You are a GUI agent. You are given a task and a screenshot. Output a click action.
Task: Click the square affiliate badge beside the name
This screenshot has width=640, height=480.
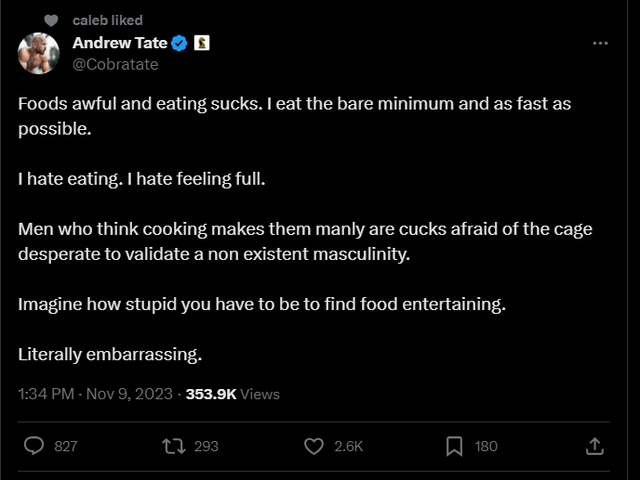tap(201, 44)
